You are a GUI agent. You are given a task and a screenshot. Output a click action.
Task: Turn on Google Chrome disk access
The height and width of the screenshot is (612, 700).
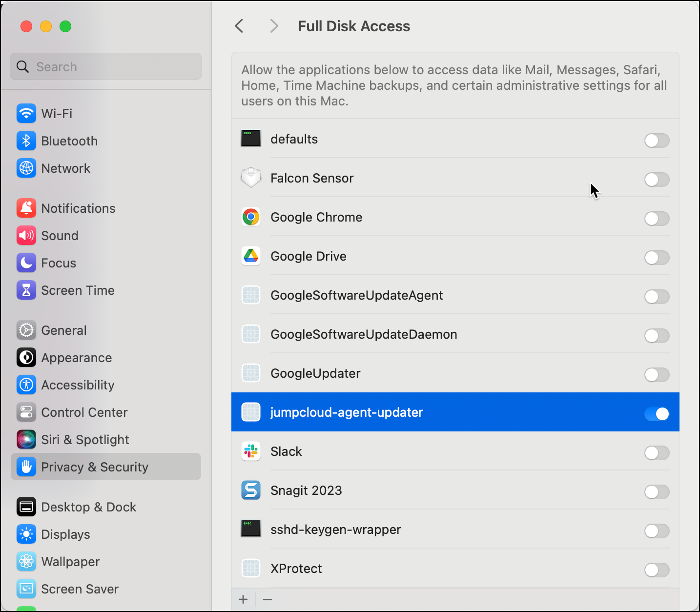[657, 219]
